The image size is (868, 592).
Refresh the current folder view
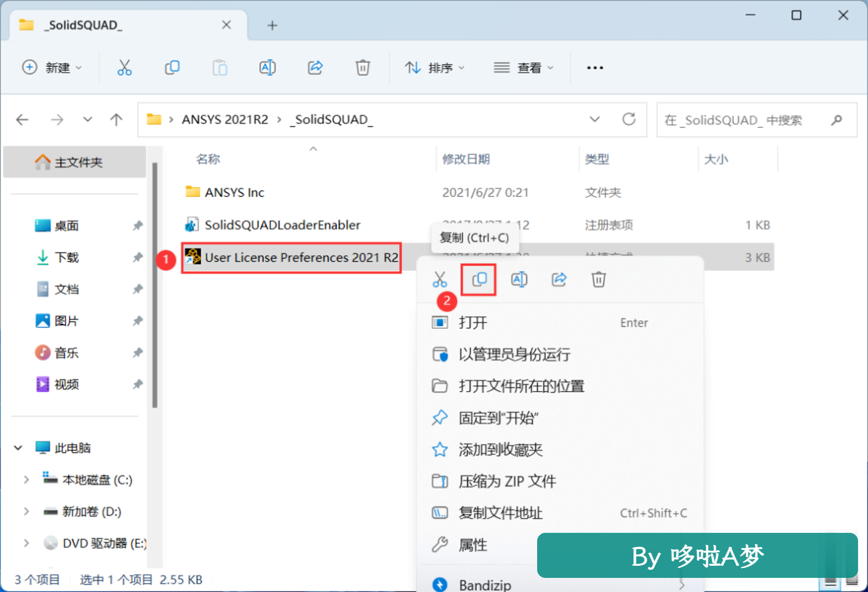pyautogui.click(x=629, y=119)
